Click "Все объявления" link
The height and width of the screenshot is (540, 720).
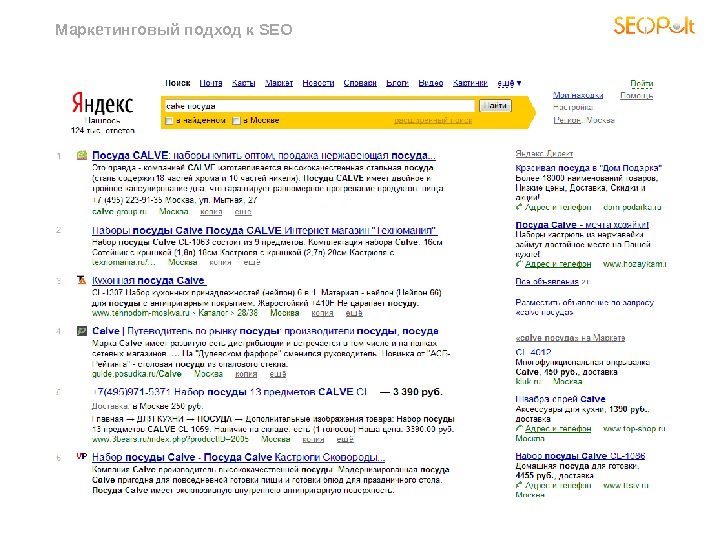pyautogui.click(x=547, y=281)
